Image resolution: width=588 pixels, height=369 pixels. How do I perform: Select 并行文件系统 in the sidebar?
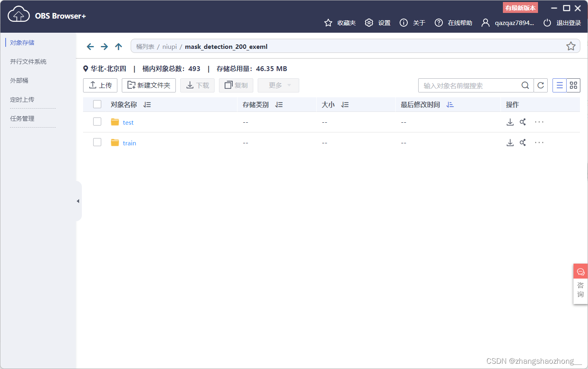[x=28, y=61]
